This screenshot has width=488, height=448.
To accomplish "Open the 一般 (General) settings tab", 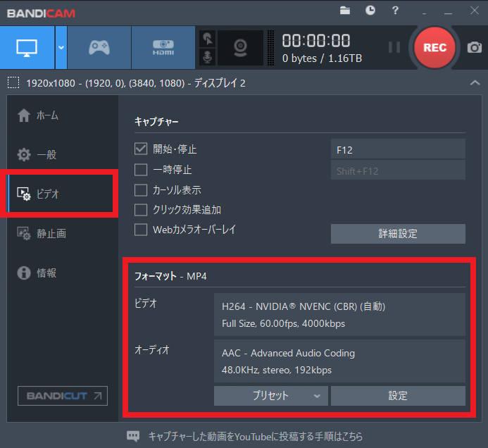I will coord(62,155).
